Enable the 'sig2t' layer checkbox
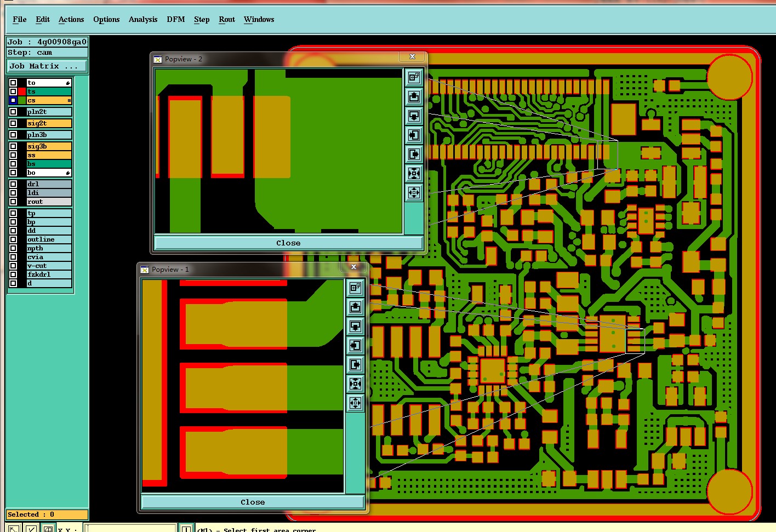 coord(13,124)
